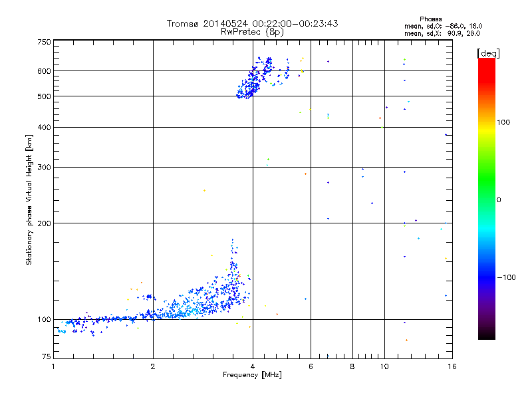The height and width of the screenshot is (399, 532).
Task: Click the y-axis label 'Stationary phase Virtual Height [km]'
Action: pos(29,199)
